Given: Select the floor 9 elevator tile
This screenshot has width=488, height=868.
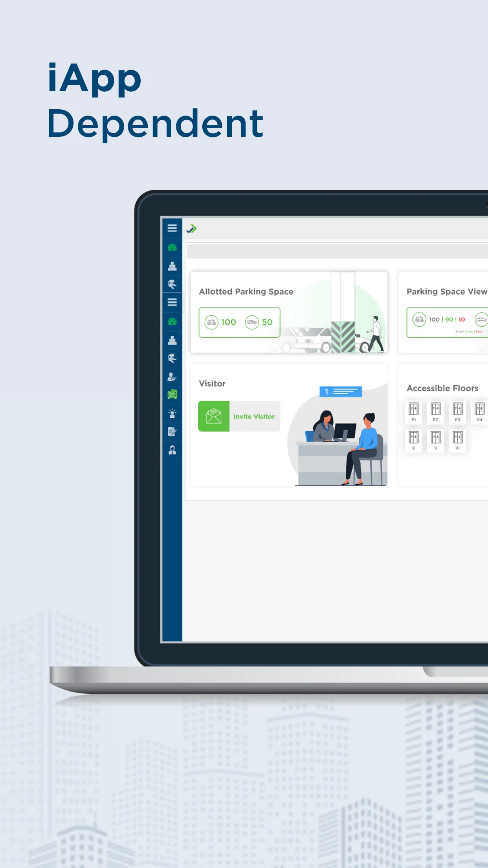Looking at the screenshot, I should click(435, 440).
